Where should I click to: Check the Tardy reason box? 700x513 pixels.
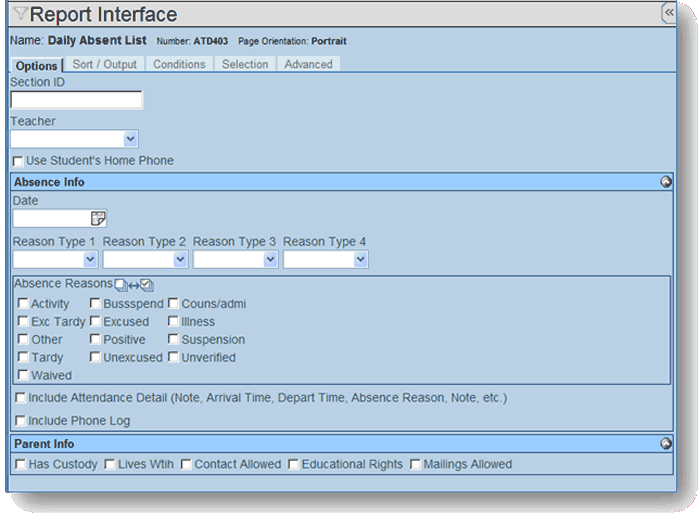coord(23,357)
